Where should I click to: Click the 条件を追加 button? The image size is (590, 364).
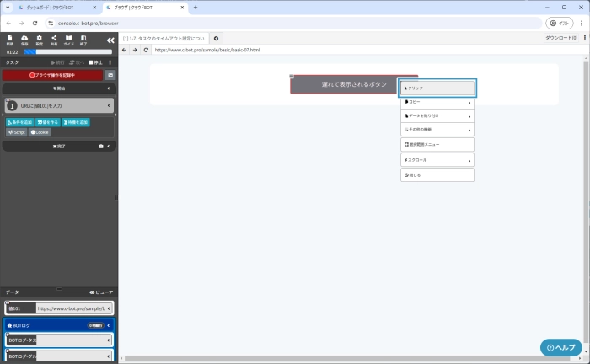pyautogui.click(x=20, y=122)
